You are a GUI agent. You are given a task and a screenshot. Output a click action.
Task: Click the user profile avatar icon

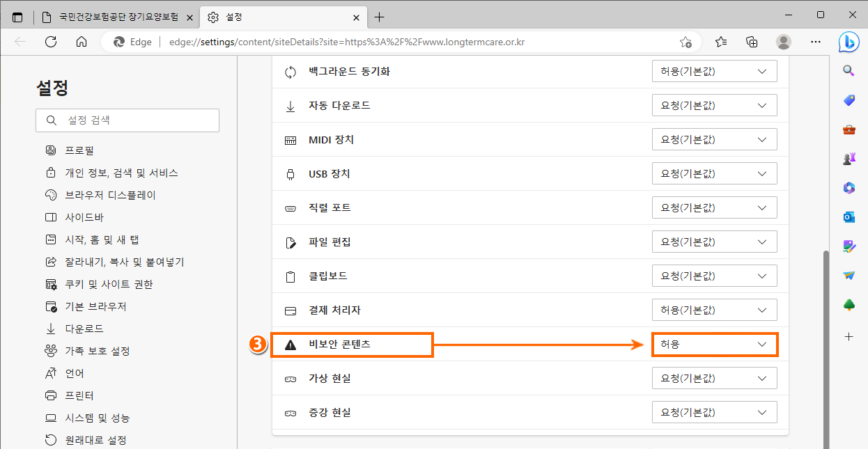coord(784,42)
